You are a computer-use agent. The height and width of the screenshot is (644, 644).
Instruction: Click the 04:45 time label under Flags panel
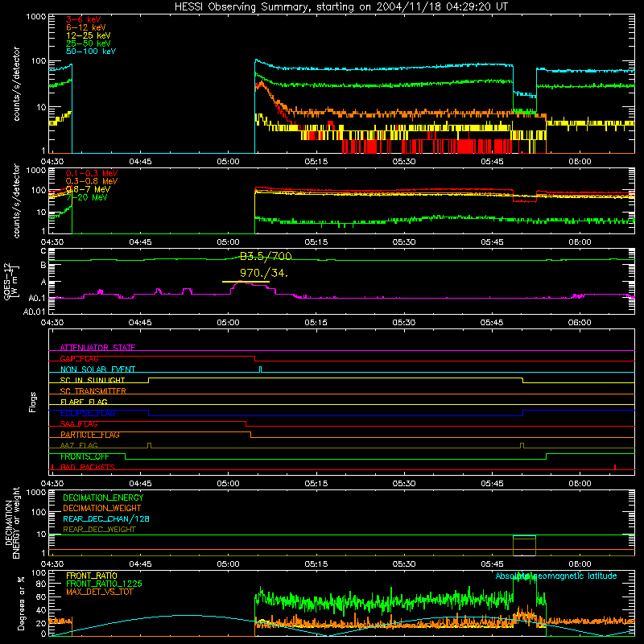coord(140,484)
